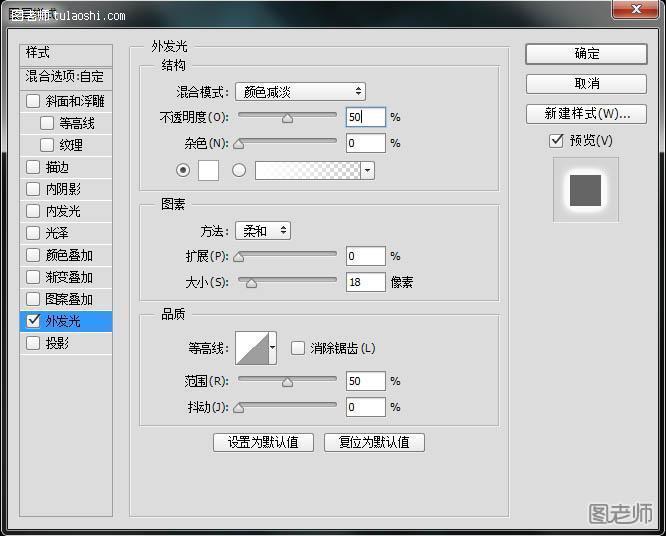
Task: Tick the 颜色叠加 checkbox
Action: [33, 255]
